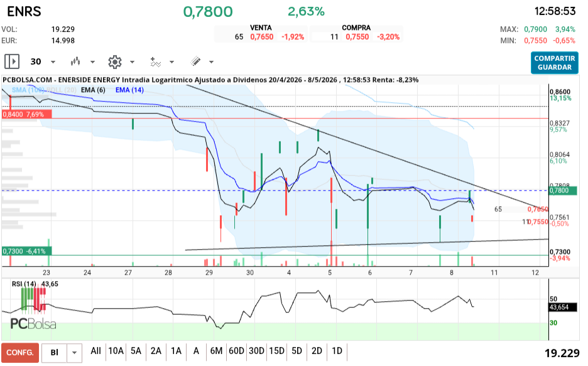The width and height of the screenshot is (588, 366).
Task: Select the 5A time range
Action: pyautogui.click(x=136, y=351)
